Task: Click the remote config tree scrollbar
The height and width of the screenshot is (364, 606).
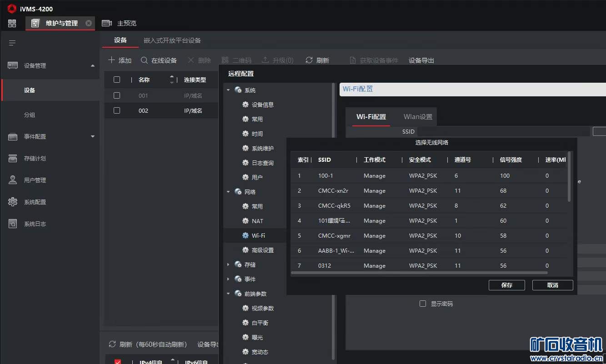Action: point(334,221)
